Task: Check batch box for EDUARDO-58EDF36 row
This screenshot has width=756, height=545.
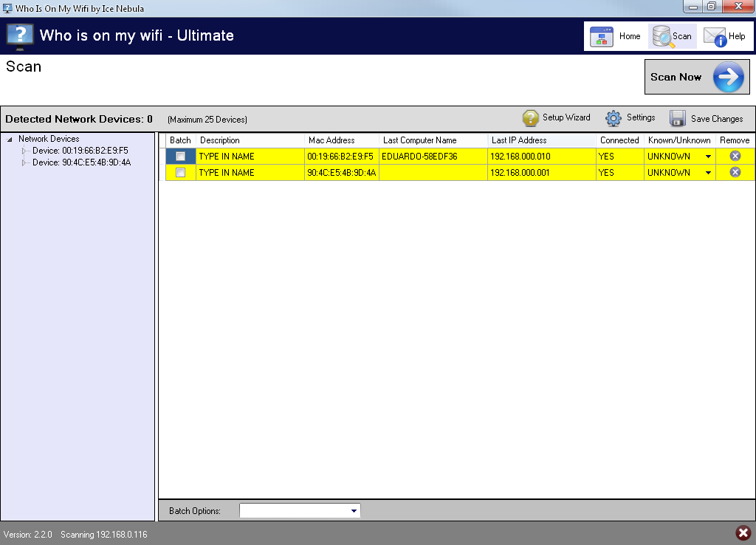Action: pyautogui.click(x=180, y=157)
